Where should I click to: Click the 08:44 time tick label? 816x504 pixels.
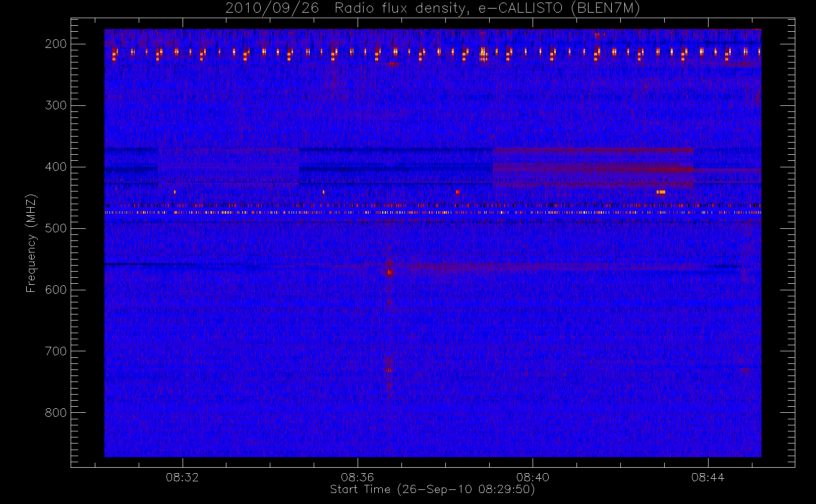(x=708, y=477)
